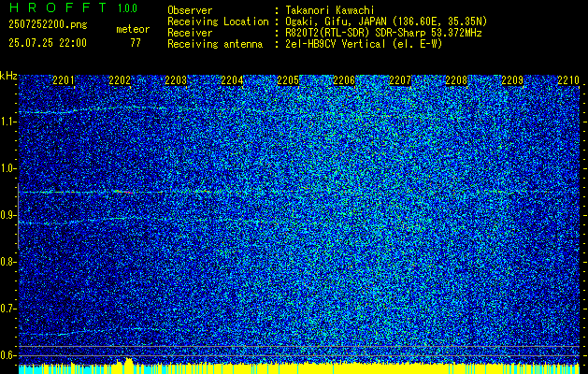Click the Receiver label
The height and width of the screenshot is (374, 588).
[190, 33]
